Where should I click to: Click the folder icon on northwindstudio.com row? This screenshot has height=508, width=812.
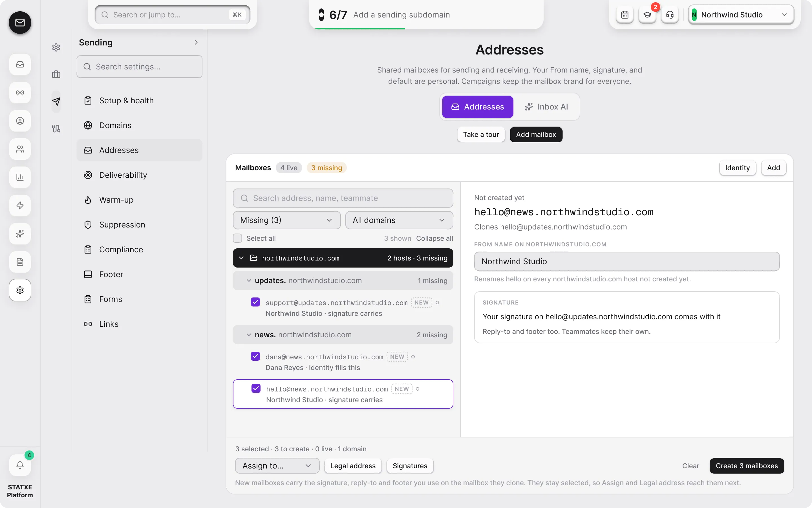(x=254, y=258)
